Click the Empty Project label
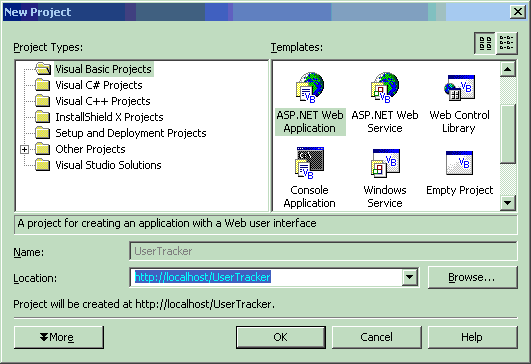 point(460,190)
